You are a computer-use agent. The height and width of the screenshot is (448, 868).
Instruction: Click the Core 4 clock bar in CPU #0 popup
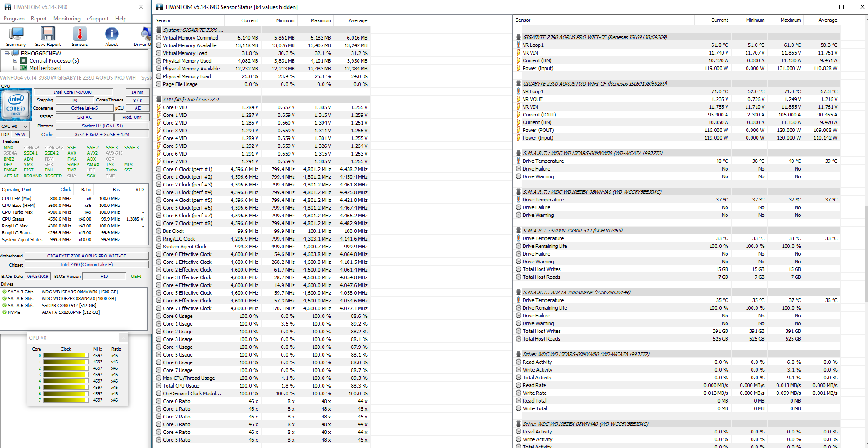(66, 381)
